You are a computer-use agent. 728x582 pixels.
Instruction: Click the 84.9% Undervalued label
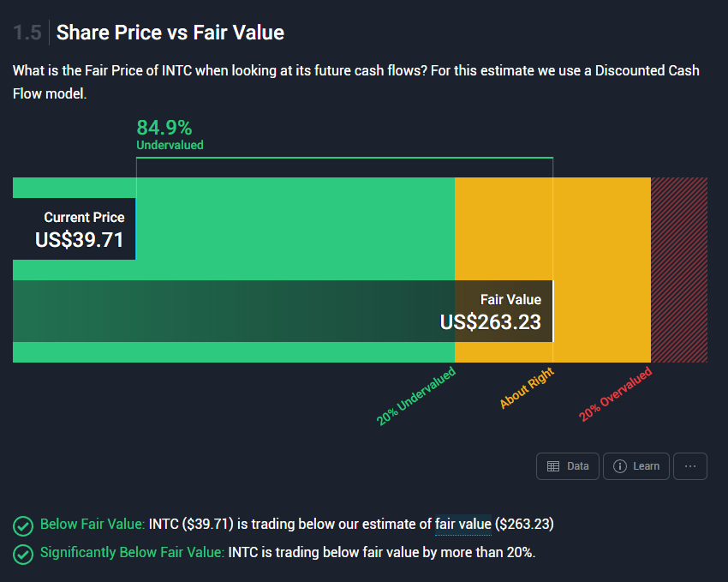pyautogui.click(x=170, y=135)
